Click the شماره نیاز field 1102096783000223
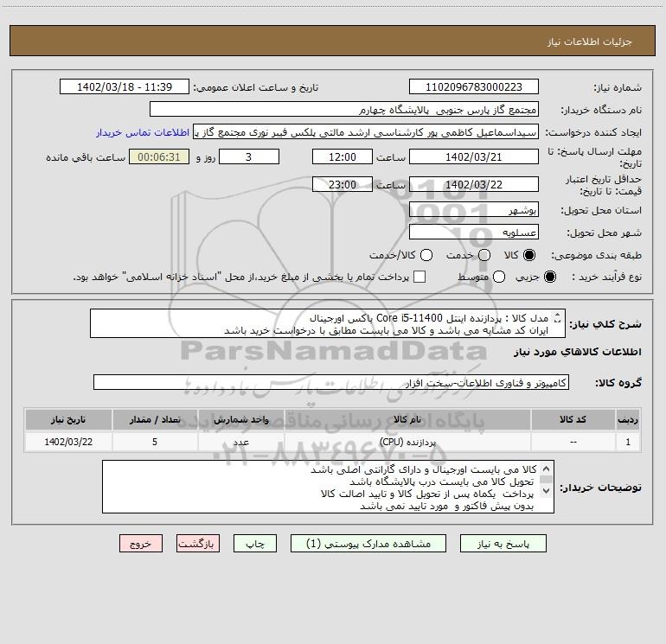666x644 pixels. (474, 86)
